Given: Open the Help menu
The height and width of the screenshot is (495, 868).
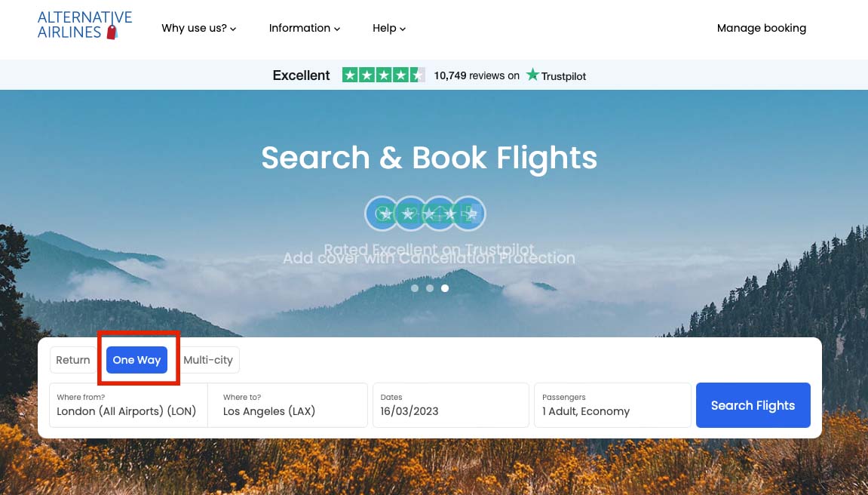Looking at the screenshot, I should [389, 28].
